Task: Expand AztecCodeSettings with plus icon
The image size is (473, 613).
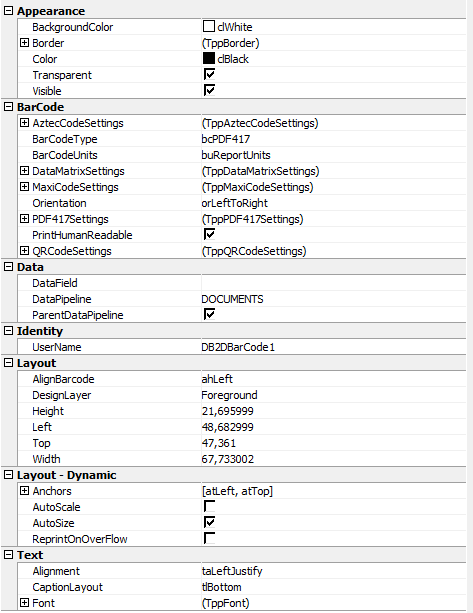Action: pos(24,123)
